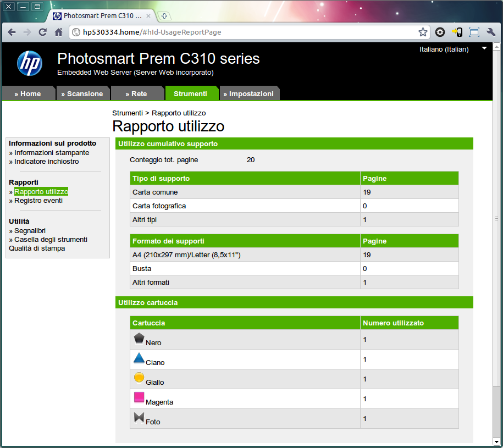Open the Italiano language dropdown

click(452, 49)
